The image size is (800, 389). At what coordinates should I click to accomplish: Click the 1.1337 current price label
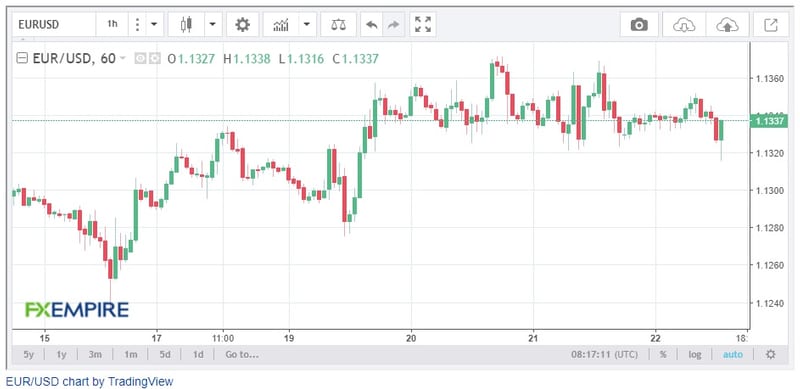tap(769, 121)
